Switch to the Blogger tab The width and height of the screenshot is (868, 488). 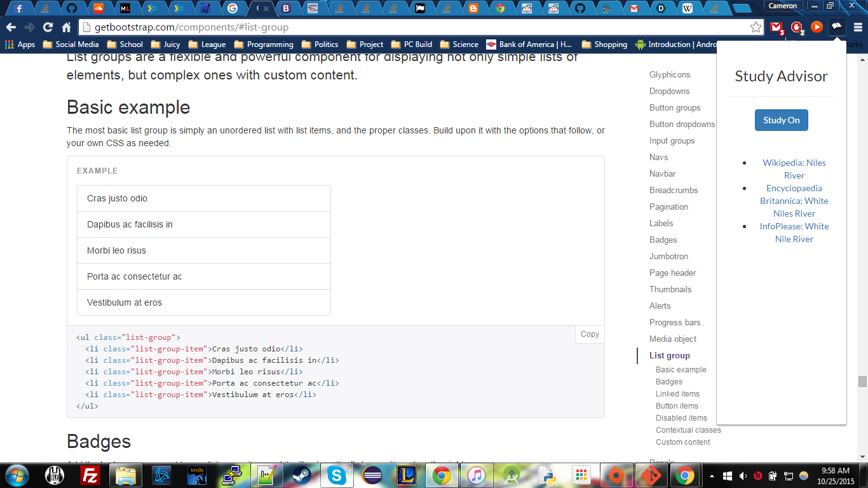coord(473,8)
